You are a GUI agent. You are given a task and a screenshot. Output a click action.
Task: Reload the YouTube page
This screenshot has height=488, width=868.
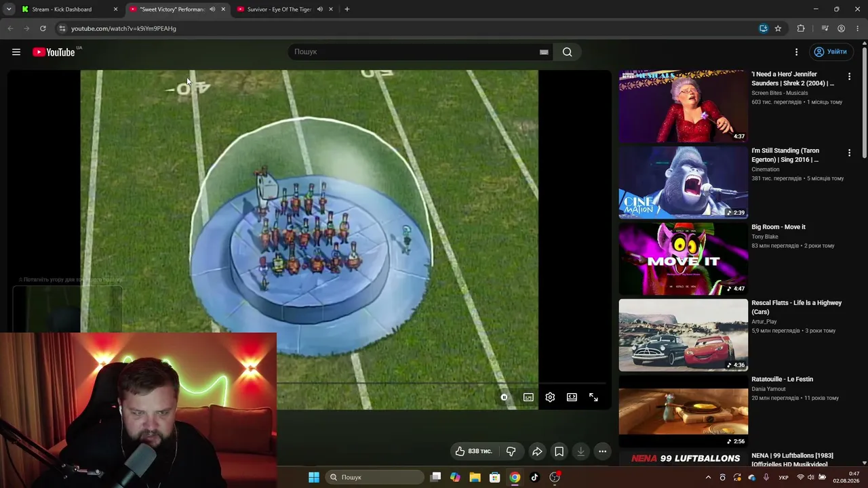click(x=43, y=28)
